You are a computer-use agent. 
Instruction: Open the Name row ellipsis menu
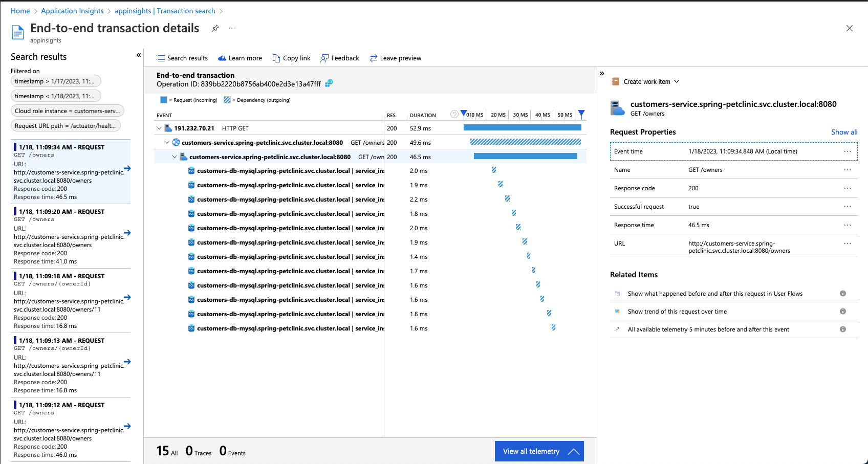pos(848,170)
